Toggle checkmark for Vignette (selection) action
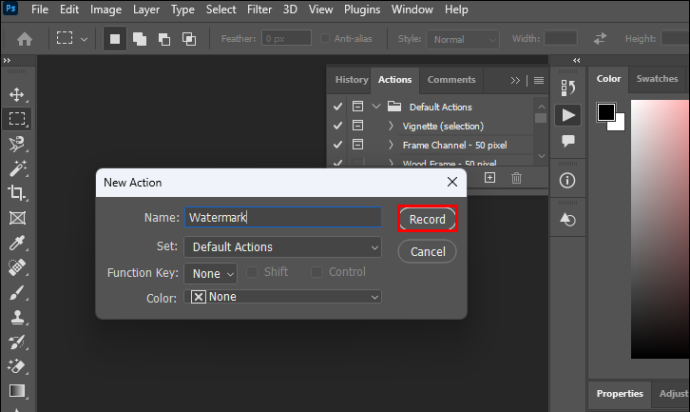690x412 pixels. [338, 126]
